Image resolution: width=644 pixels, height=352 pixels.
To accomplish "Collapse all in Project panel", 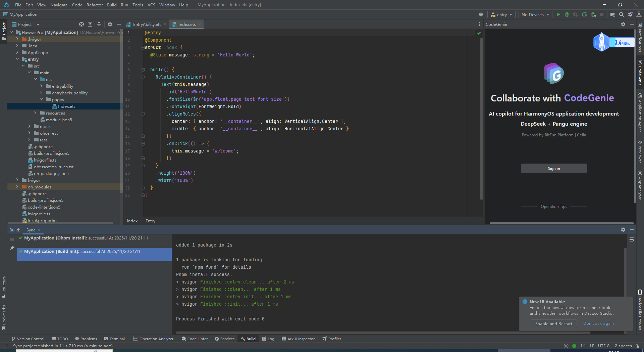I will (99, 24).
